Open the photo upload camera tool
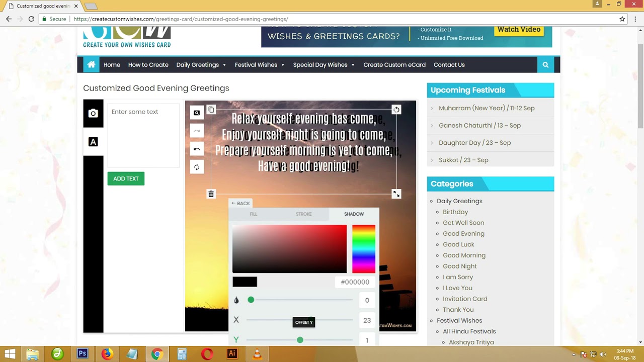 [93, 114]
